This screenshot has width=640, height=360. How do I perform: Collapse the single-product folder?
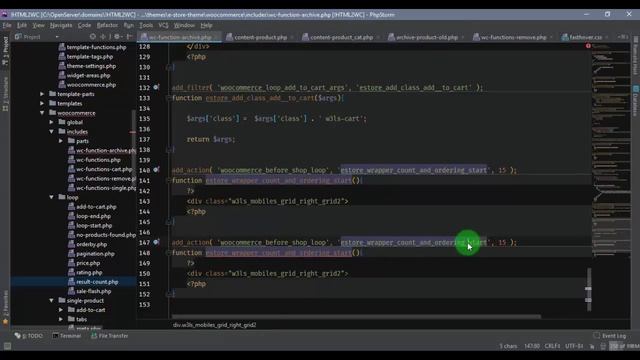pos(51,301)
